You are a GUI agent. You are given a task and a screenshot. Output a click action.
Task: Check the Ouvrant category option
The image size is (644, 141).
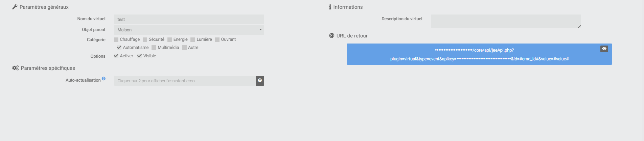pos(217,40)
